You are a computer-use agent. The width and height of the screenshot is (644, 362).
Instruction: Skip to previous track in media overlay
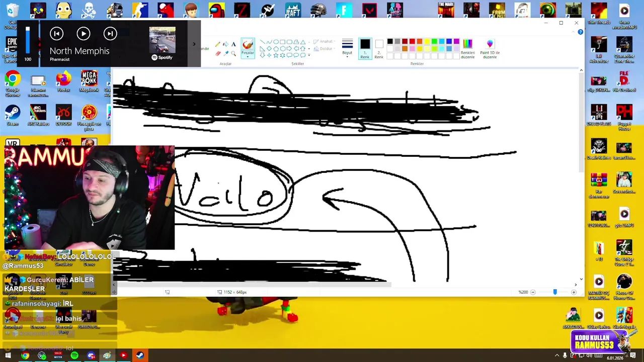tap(56, 34)
